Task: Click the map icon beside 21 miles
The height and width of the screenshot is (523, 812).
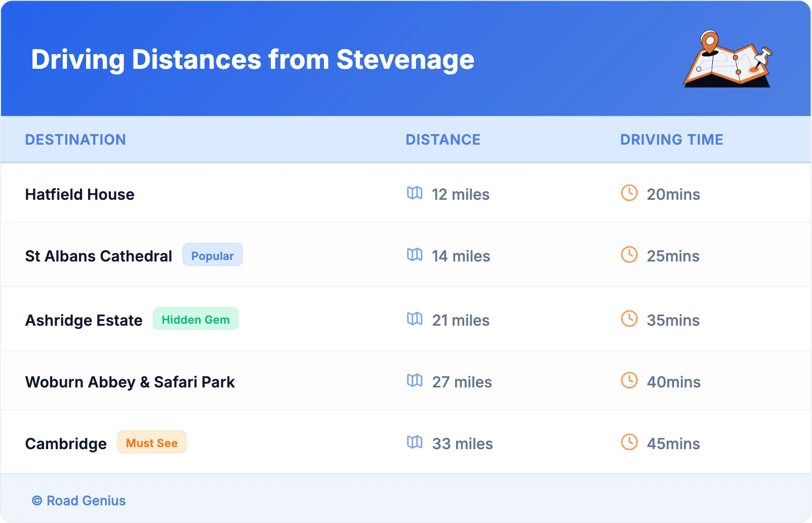Action: click(x=415, y=319)
